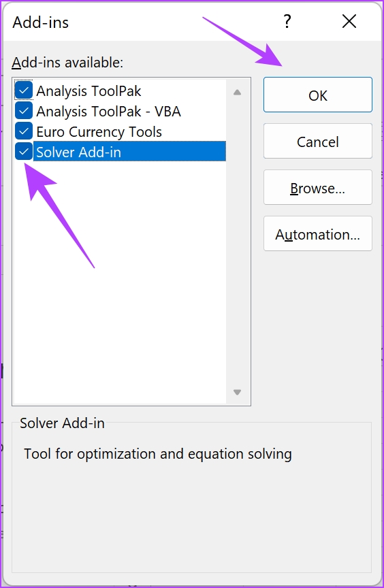
Task: Click the Cancel button
Action: click(318, 141)
